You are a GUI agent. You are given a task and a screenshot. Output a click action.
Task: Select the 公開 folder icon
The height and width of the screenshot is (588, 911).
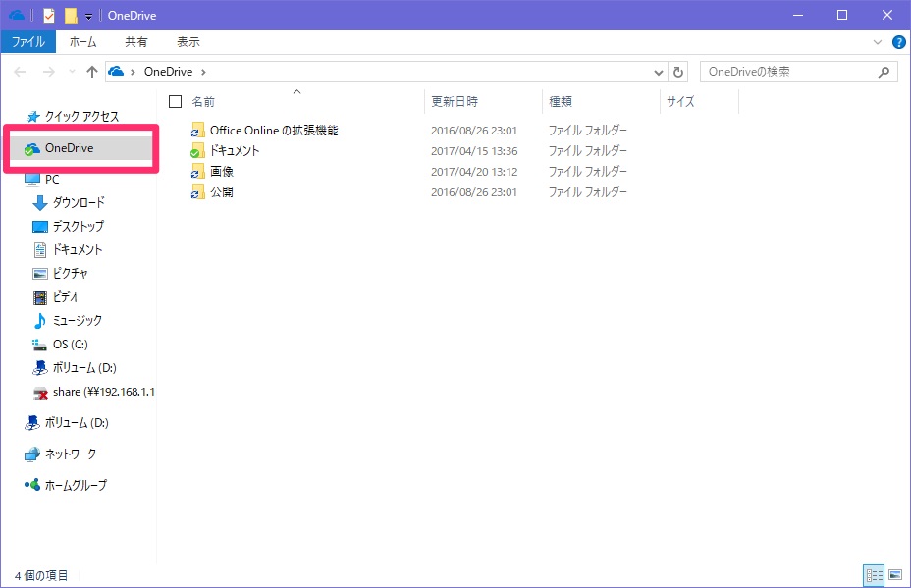click(x=198, y=192)
